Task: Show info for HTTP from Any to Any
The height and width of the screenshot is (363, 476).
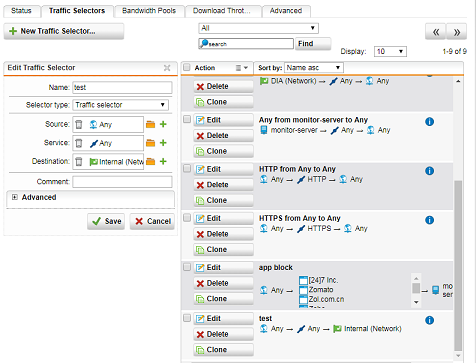Action: tap(430, 171)
